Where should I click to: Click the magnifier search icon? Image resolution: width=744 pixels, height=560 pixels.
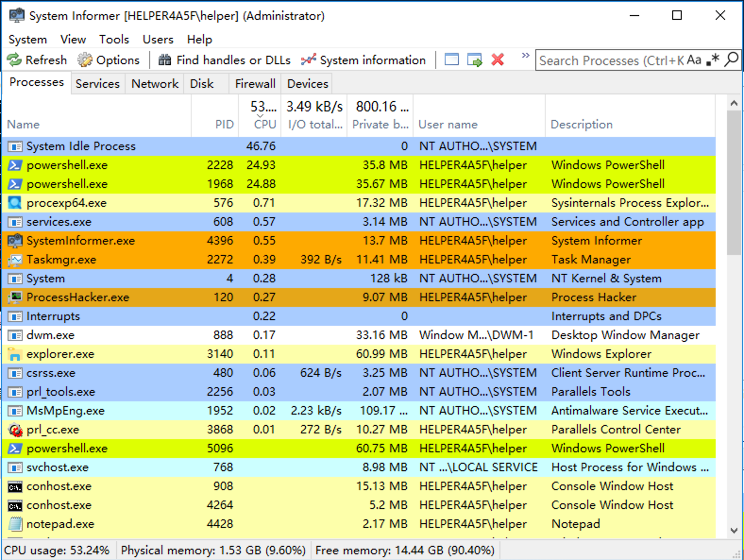click(x=731, y=60)
